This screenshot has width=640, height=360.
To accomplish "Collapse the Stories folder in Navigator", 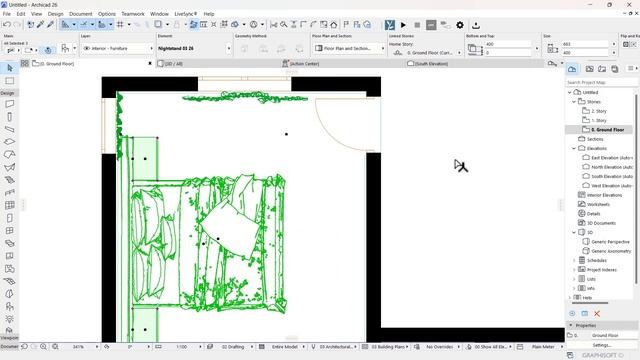I will [x=574, y=102].
